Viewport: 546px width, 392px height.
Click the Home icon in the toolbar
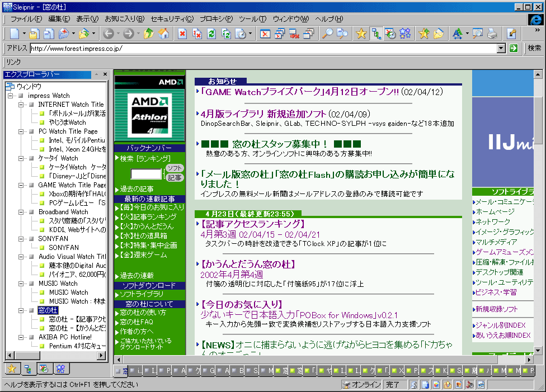point(164,34)
